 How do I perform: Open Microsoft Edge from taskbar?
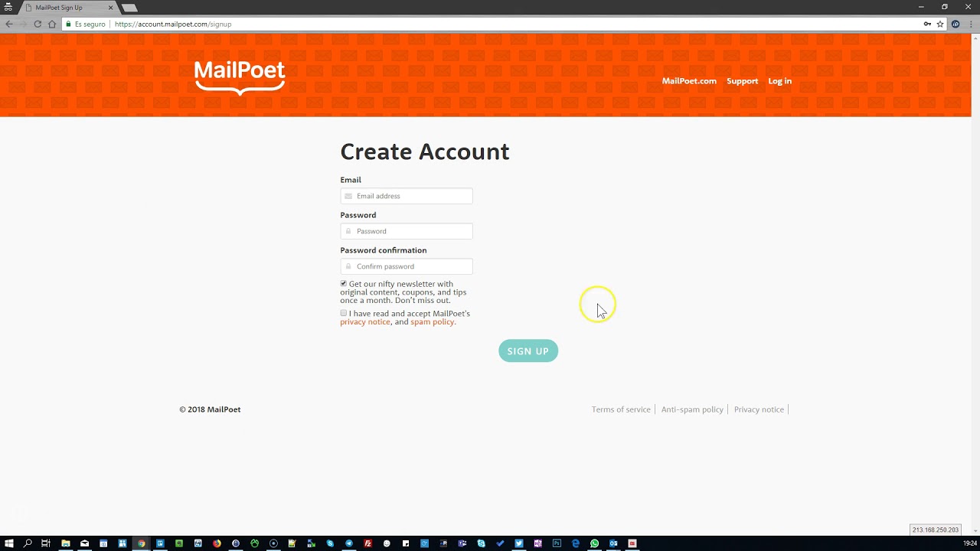[x=576, y=543]
